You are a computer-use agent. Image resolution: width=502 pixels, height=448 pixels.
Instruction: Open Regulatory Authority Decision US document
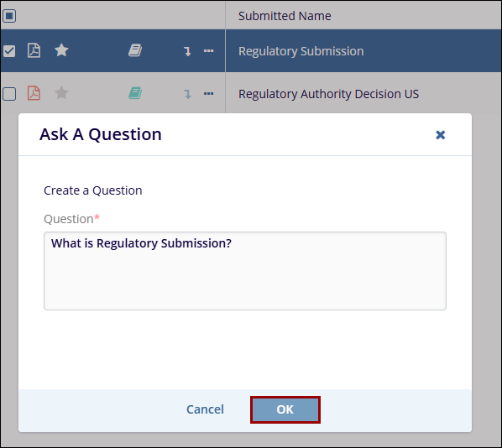click(x=328, y=94)
